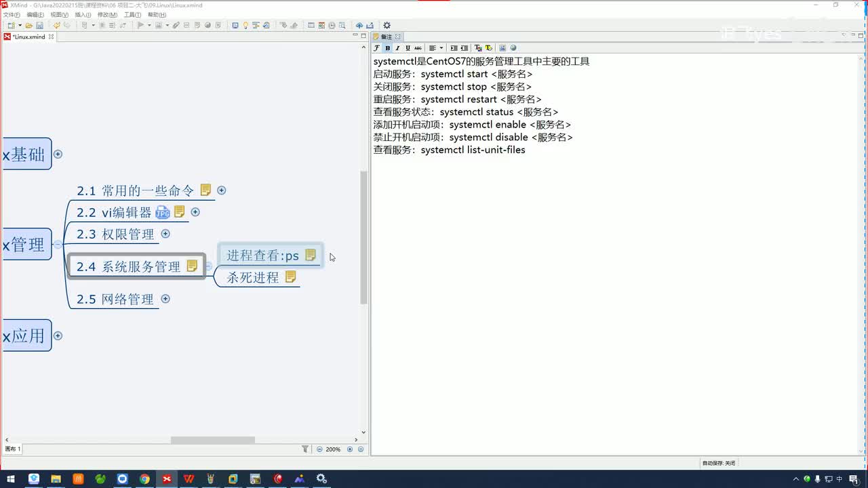The width and height of the screenshot is (868, 488).
Task: Expand the '2.1 常用的一些命令' subtopics
Action: click(221, 190)
